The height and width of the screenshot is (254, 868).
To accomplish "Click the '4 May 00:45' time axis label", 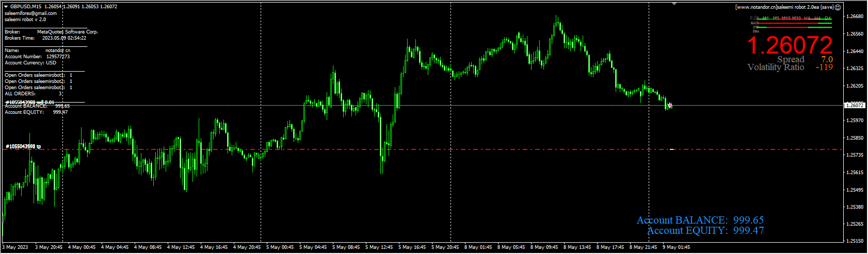I will point(82,247).
